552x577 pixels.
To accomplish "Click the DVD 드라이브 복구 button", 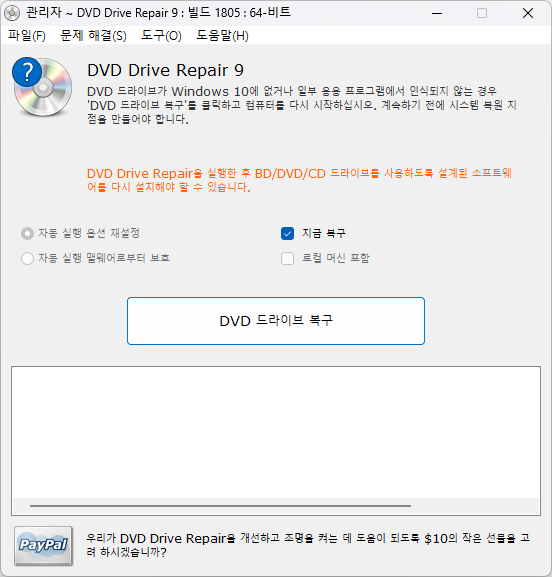I will coord(276,321).
